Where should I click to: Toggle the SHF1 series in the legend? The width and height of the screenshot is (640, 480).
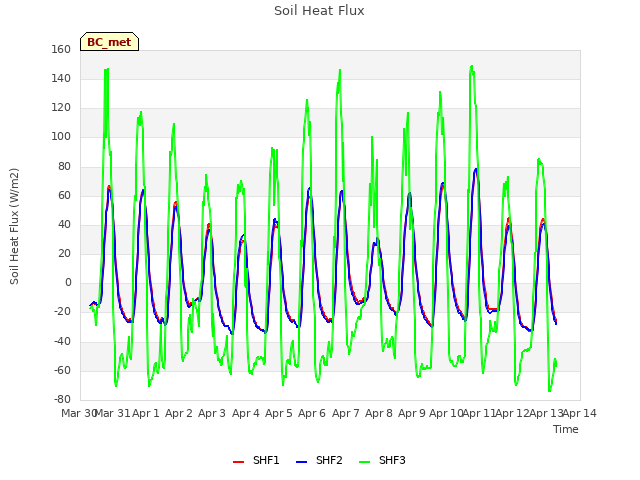(x=256, y=461)
